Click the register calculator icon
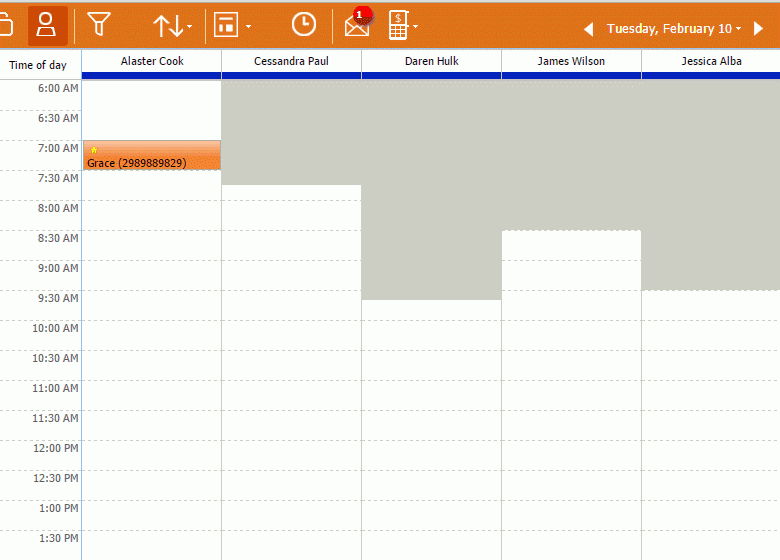 pos(398,25)
